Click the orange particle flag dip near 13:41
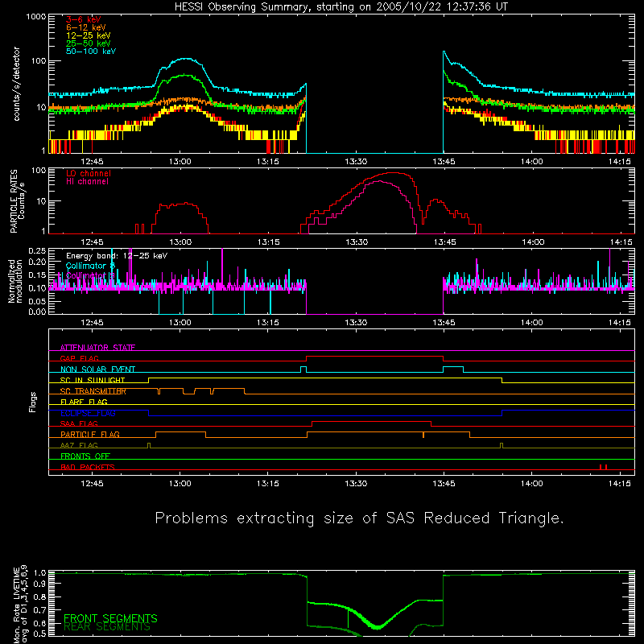The image size is (644, 644). [423, 435]
